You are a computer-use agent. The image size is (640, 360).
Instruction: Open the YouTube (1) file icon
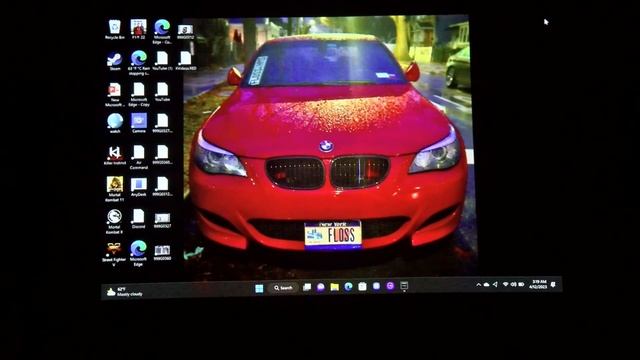tap(162, 61)
